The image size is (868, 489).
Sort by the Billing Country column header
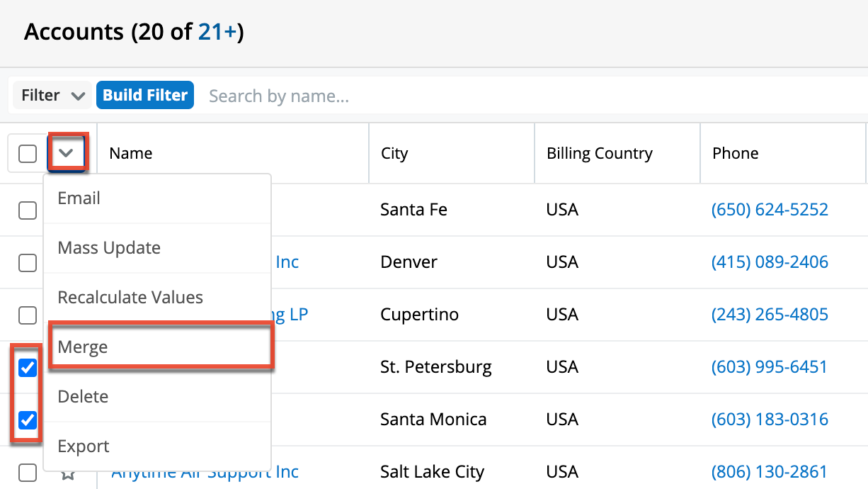click(599, 153)
